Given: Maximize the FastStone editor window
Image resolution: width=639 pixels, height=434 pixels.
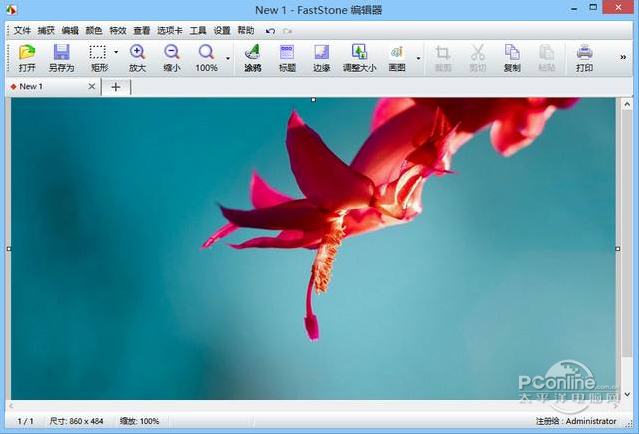Looking at the screenshot, I should tap(593, 7).
